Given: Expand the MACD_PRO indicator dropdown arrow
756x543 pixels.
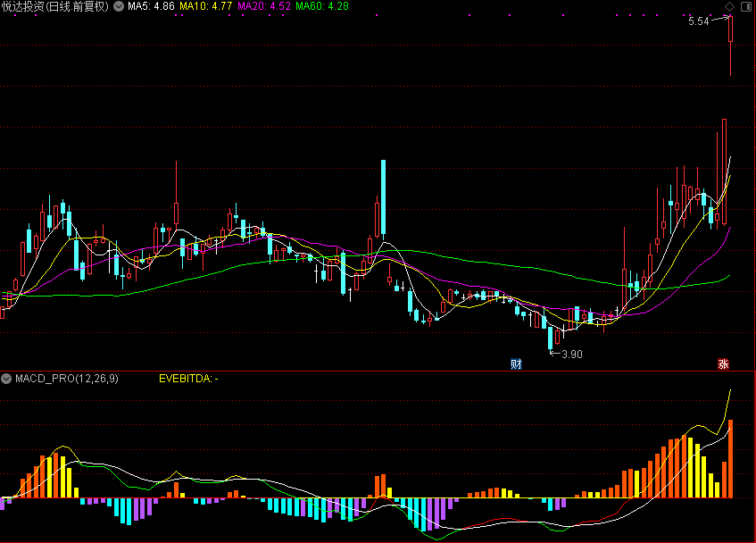Looking at the screenshot, I should (7, 379).
